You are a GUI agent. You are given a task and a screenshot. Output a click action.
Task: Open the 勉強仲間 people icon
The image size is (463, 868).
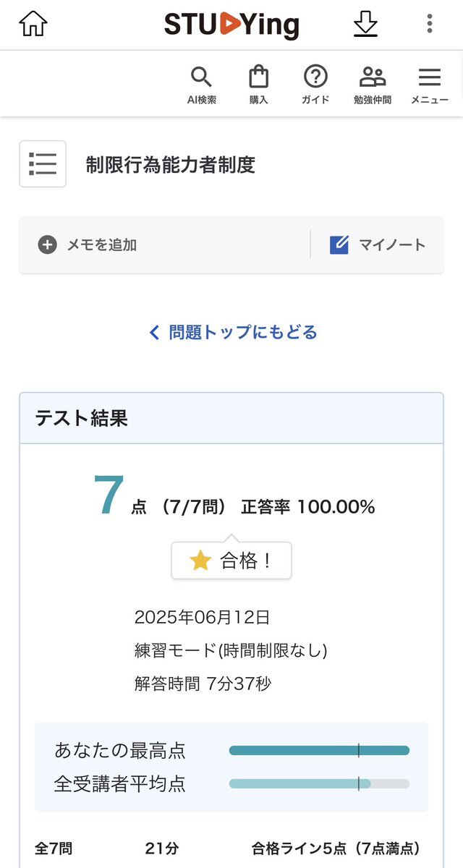coord(373,84)
